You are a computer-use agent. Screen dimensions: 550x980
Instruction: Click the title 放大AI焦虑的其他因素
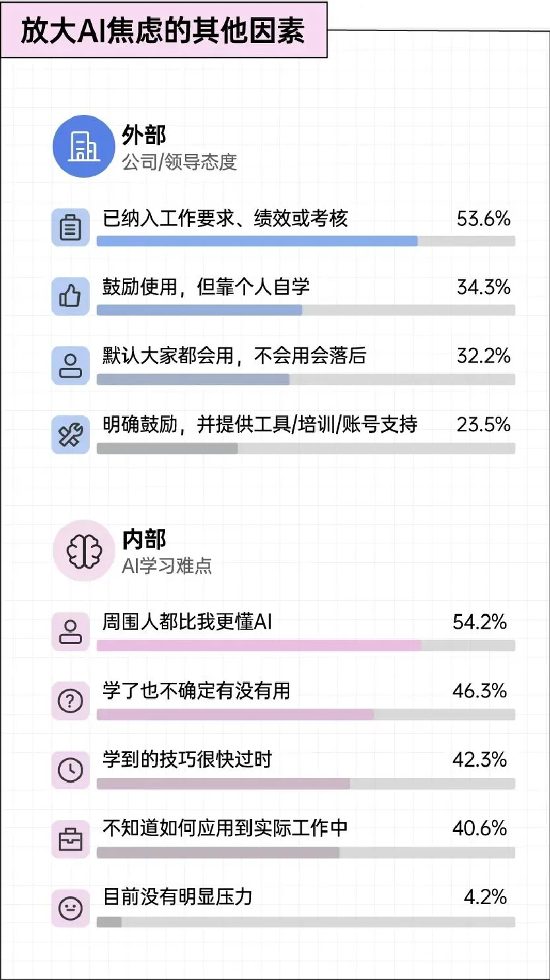pos(163,31)
